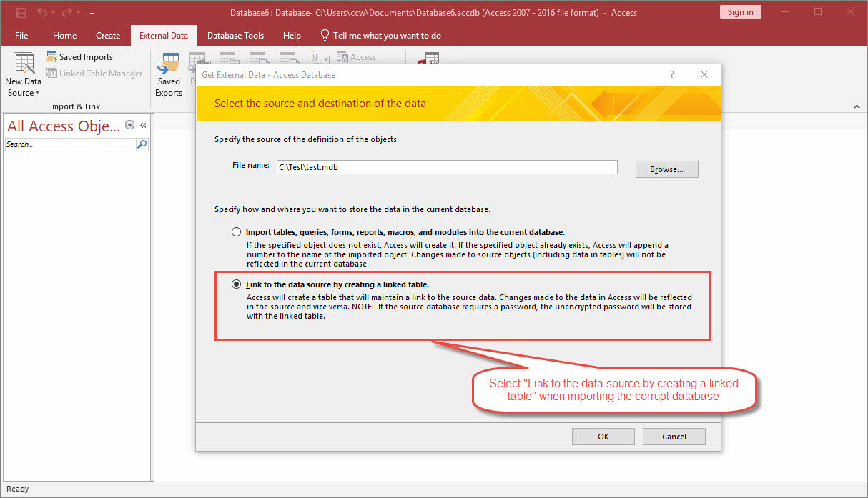Click the Browse... button
Screen dimensions: 868x498
[x=666, y=169]
